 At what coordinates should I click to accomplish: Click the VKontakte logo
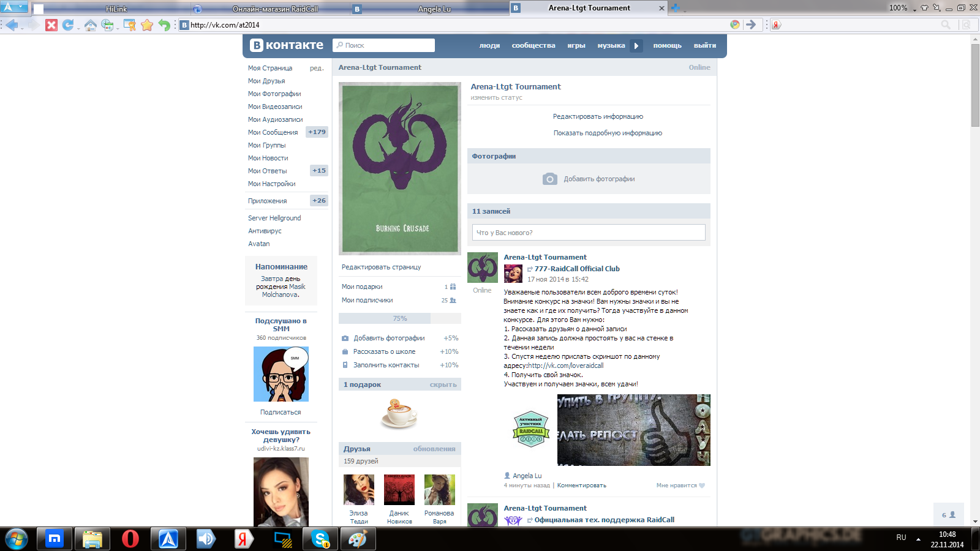click(287, 45)
